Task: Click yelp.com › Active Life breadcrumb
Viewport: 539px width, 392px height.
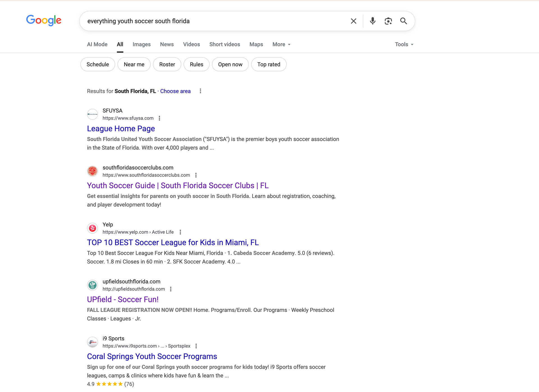Action: (x=138, y=232)
